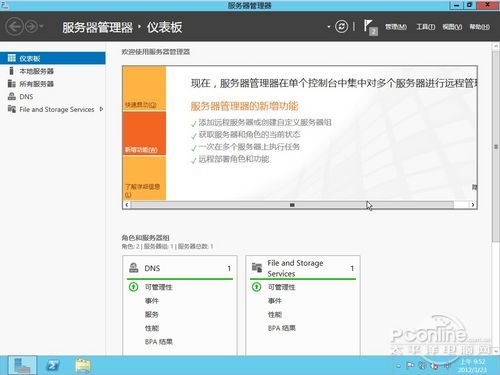Open PowerShell from the taskbar
The image size is (500, 375).
click(x=53, y=365)
